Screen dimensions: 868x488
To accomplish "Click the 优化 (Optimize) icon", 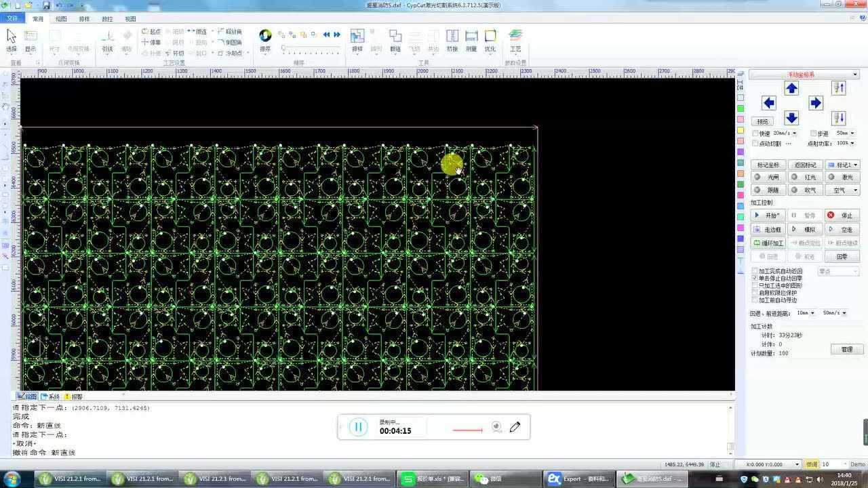I will 490,40.
